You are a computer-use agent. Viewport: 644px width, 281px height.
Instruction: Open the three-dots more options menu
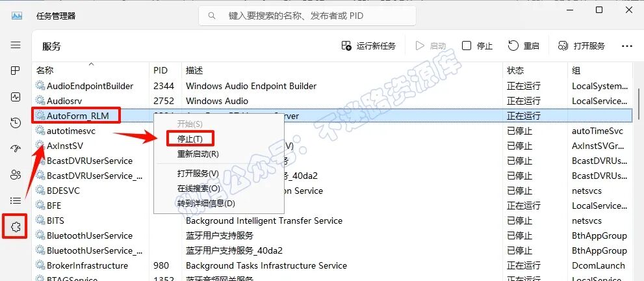tap(626, 46)
